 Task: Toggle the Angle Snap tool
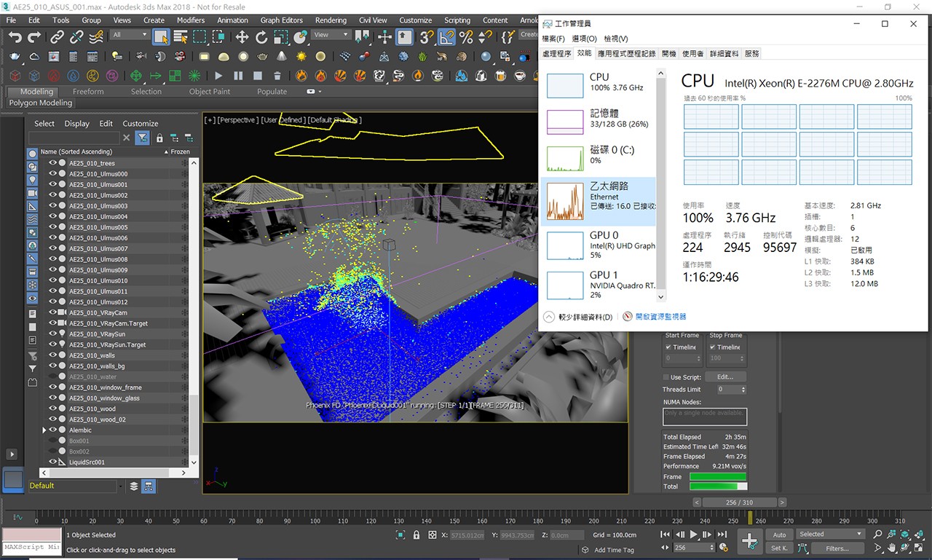pos(446,37)
